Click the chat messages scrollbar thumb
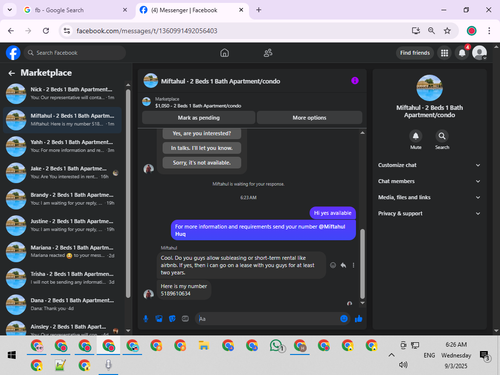Screen dimensions: 500x375 tap(362, 264)
